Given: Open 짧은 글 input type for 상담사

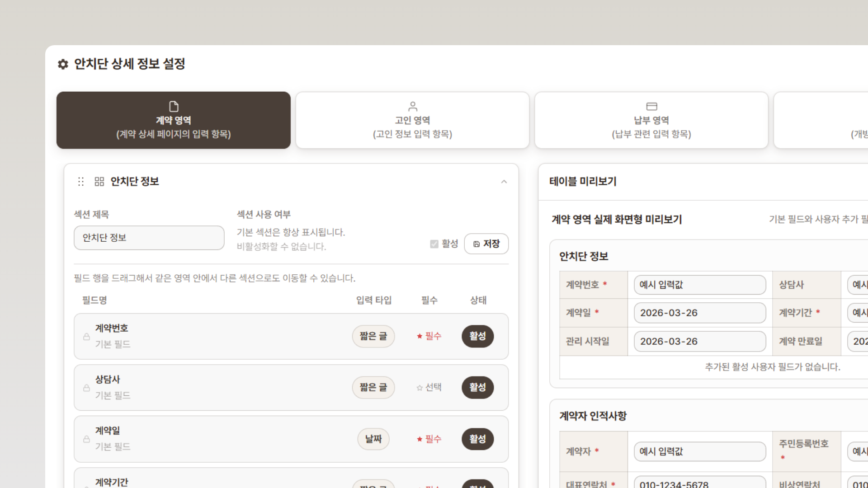Looking at the screenshot, I should click(373, 387).
